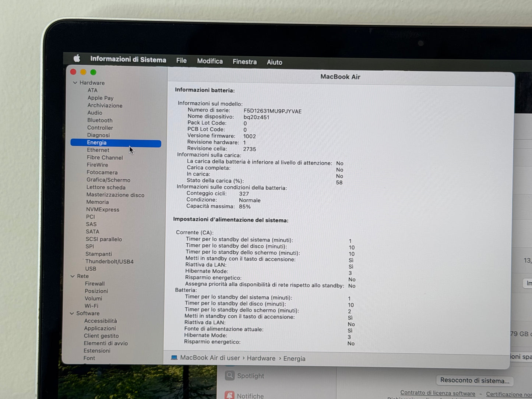Select ATA in the sidebar
The height and width of the screenshot is (399, 532).
click(x=92, y=90)
